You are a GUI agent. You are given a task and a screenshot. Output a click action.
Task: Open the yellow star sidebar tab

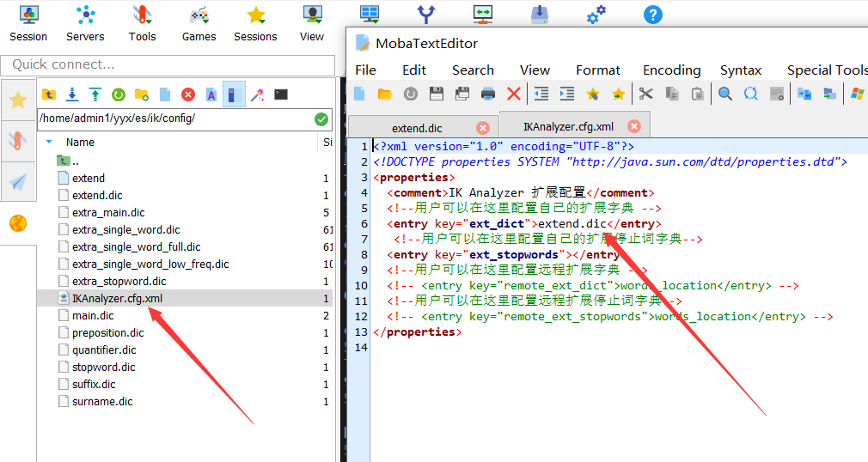pos(18,100)
